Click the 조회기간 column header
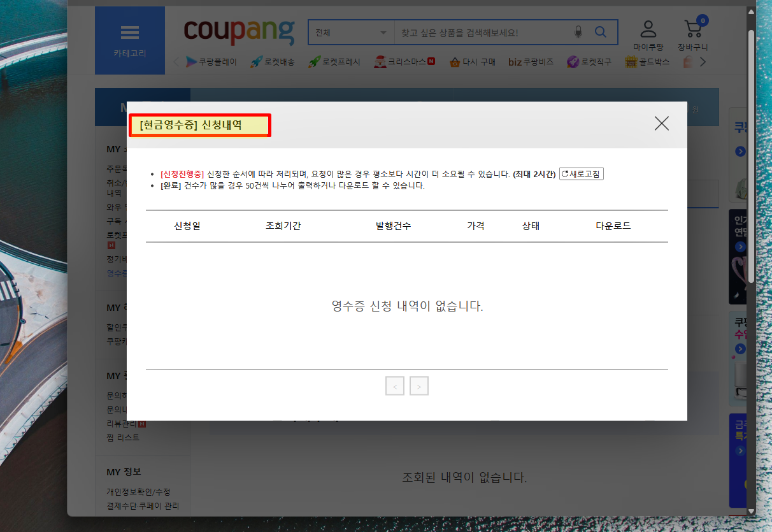The height and width of the screenshot is (532, 772). [283, 226]
